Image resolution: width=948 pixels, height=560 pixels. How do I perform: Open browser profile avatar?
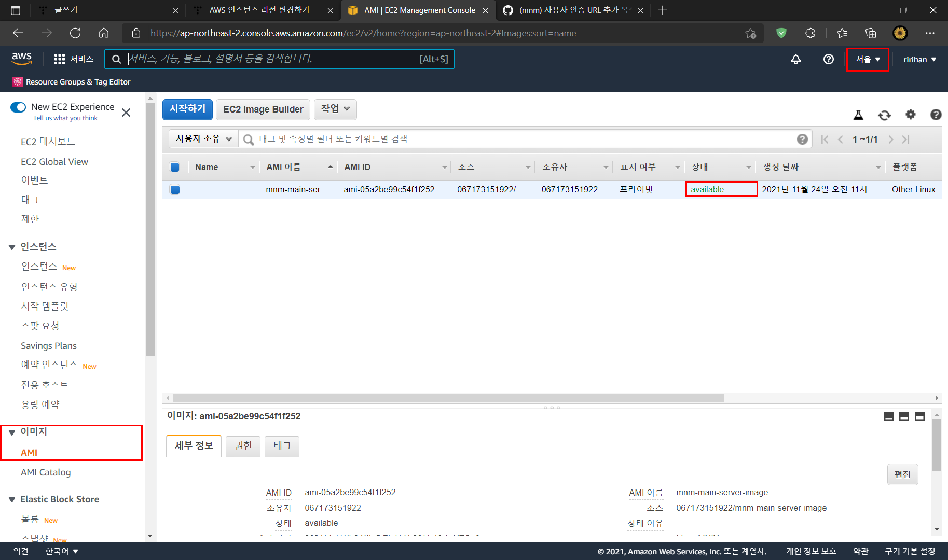coord(900,33)
